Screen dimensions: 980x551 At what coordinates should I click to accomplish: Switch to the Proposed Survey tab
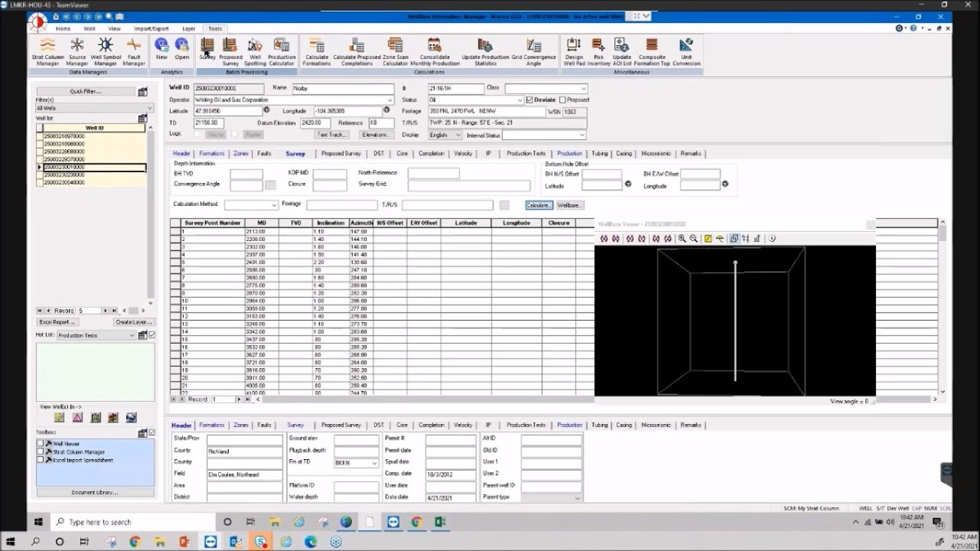(341, 154)
